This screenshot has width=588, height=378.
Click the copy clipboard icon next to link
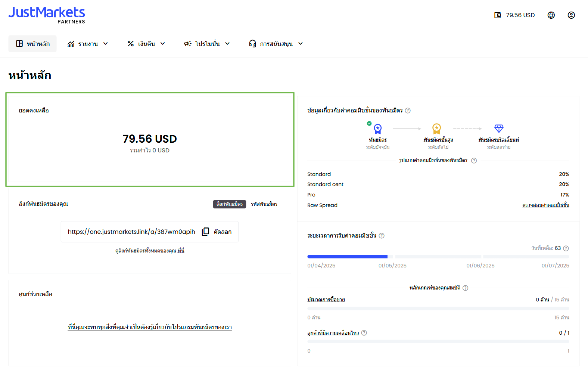[205, 232]
